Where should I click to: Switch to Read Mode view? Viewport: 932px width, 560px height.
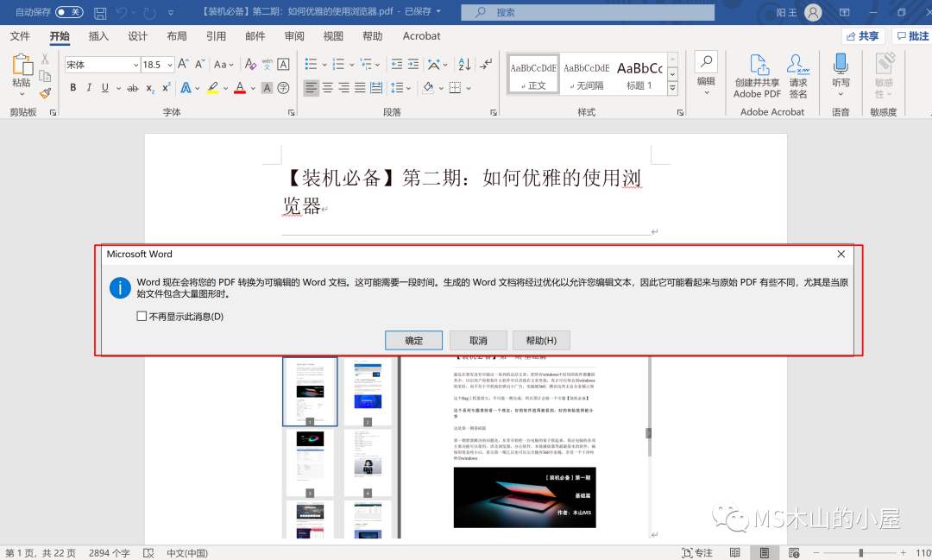(735, 553)
